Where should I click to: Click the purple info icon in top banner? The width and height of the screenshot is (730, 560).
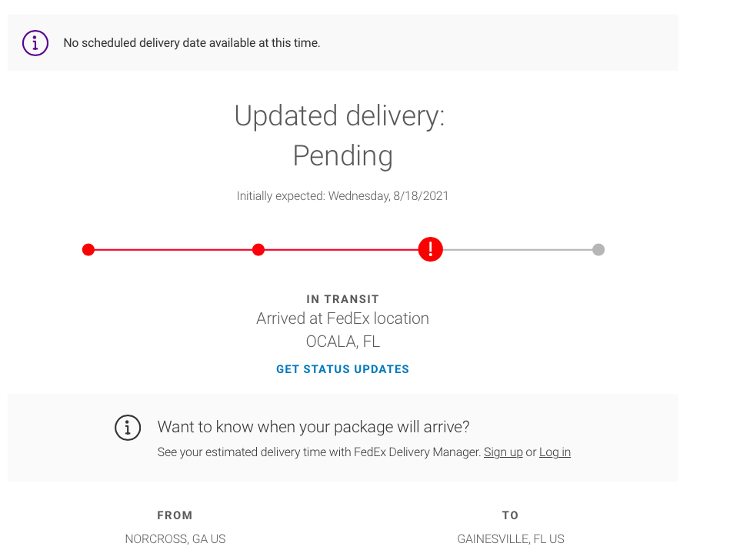click(x=35, y=43)
